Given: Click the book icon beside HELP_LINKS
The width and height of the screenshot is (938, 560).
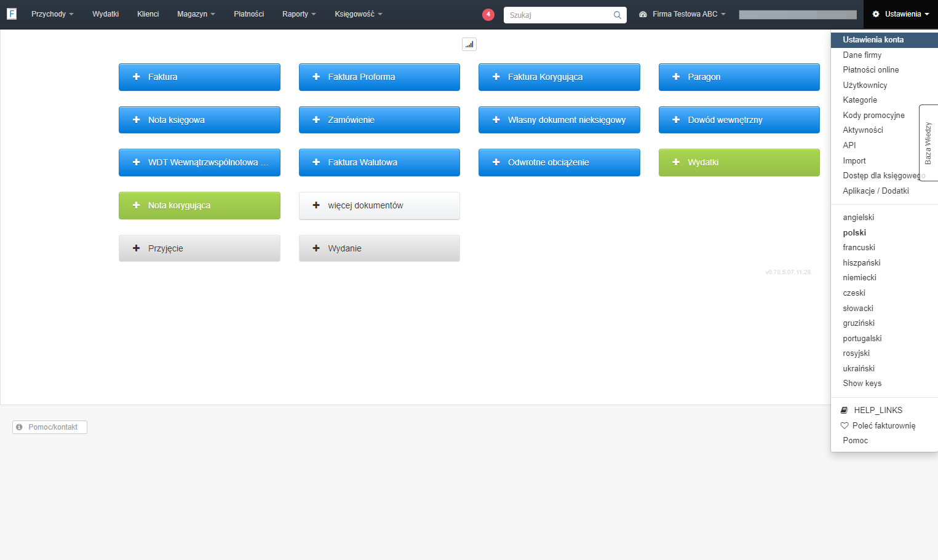Looking at the screenshot, I should [x=845, y=410].
